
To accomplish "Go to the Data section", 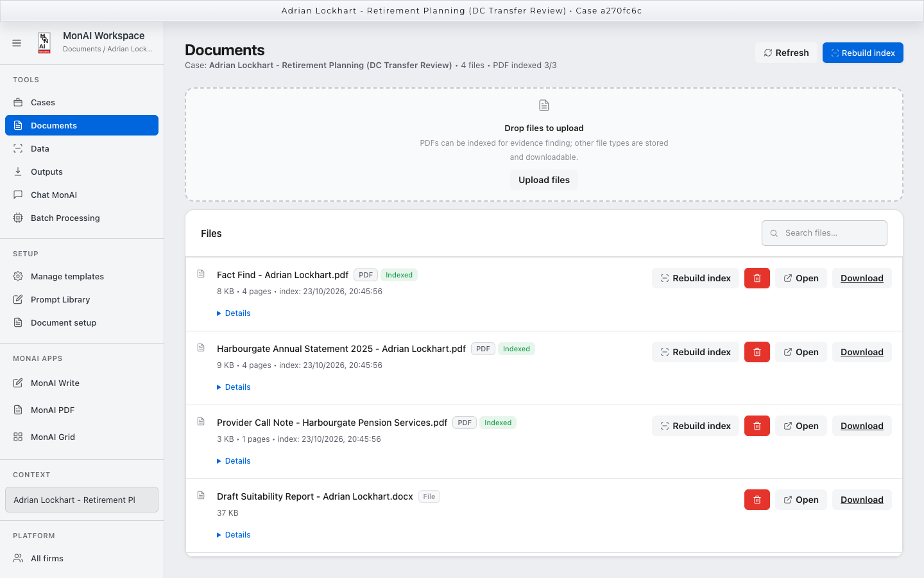I will pos(81,148).
